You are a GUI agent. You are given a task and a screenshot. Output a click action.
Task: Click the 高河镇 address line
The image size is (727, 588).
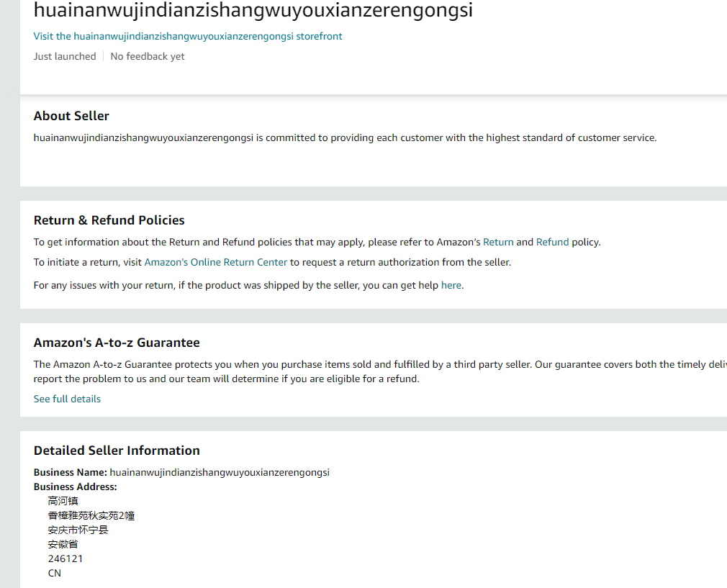[x=63, y=501]
